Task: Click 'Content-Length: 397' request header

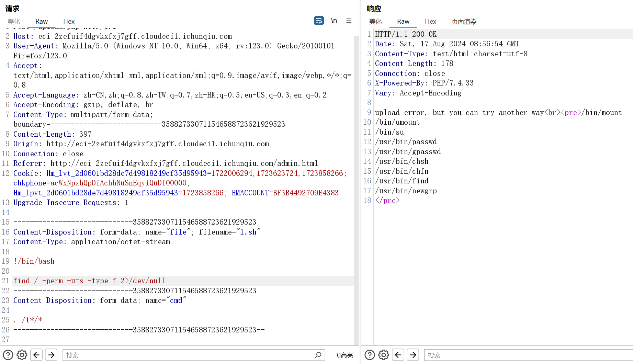Action: [x=53, y=134]
